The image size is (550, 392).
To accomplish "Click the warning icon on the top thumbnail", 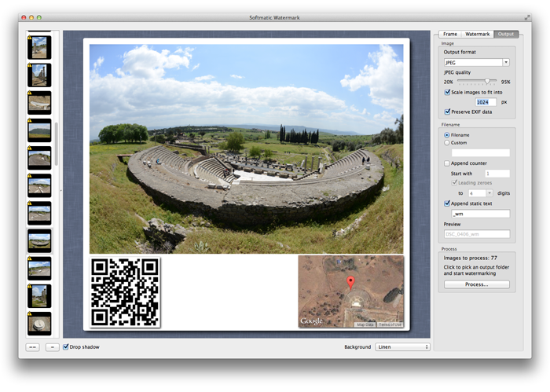I will pyautogui.click(x=30, y=38).
